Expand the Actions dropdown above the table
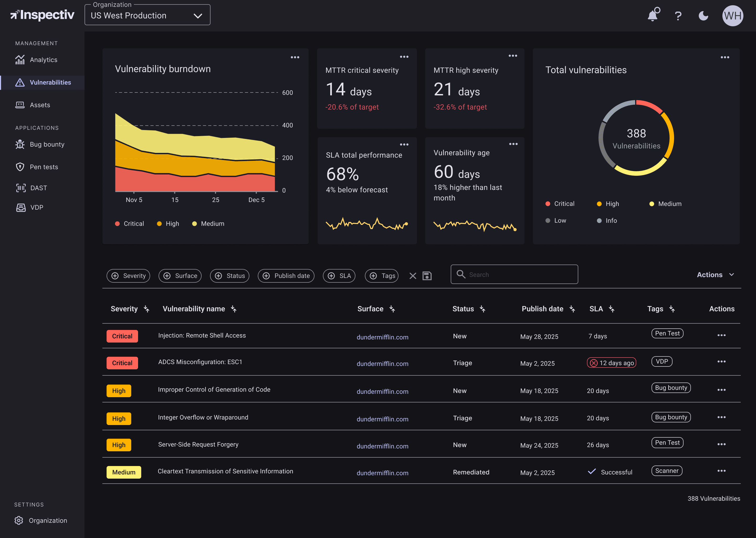The width and height of the screenshot is (756, 538). point(715,275)
